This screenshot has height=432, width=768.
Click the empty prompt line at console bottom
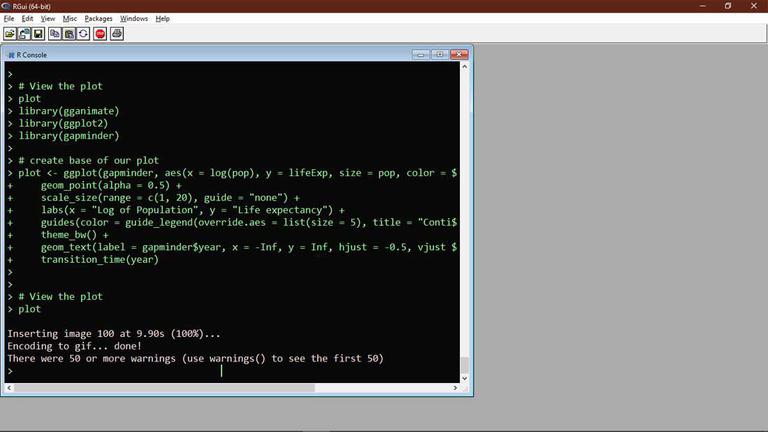coord(233,371)
